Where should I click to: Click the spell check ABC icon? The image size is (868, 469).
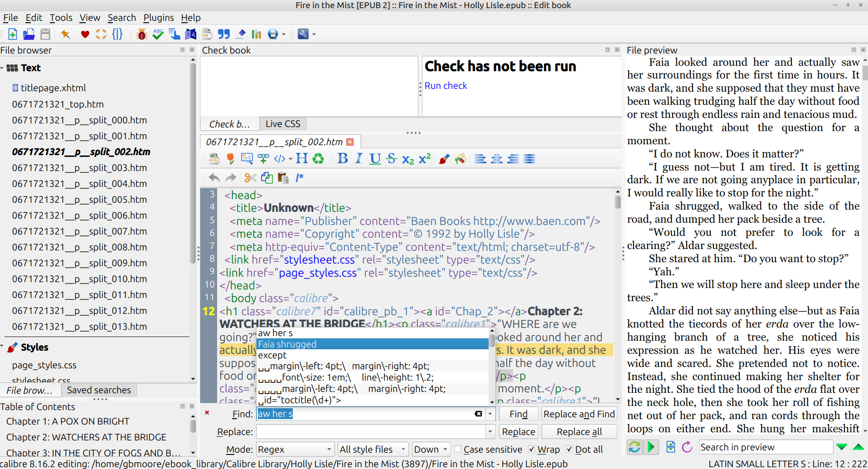(x=158, y=34)
